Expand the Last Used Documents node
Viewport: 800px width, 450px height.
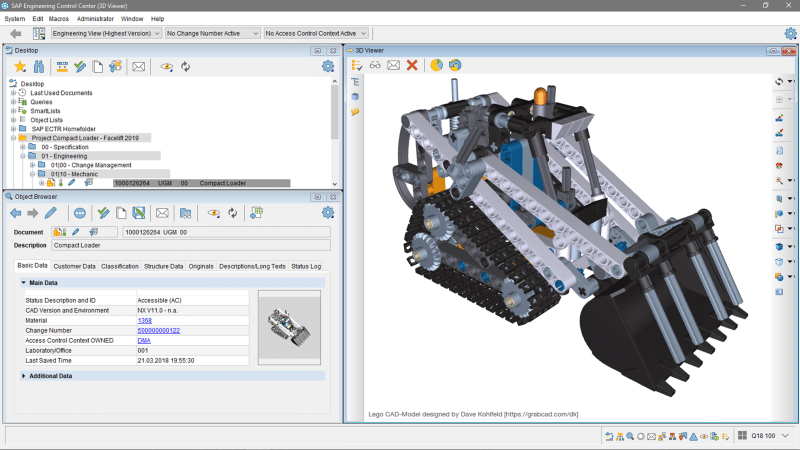[x=14, y=93]
